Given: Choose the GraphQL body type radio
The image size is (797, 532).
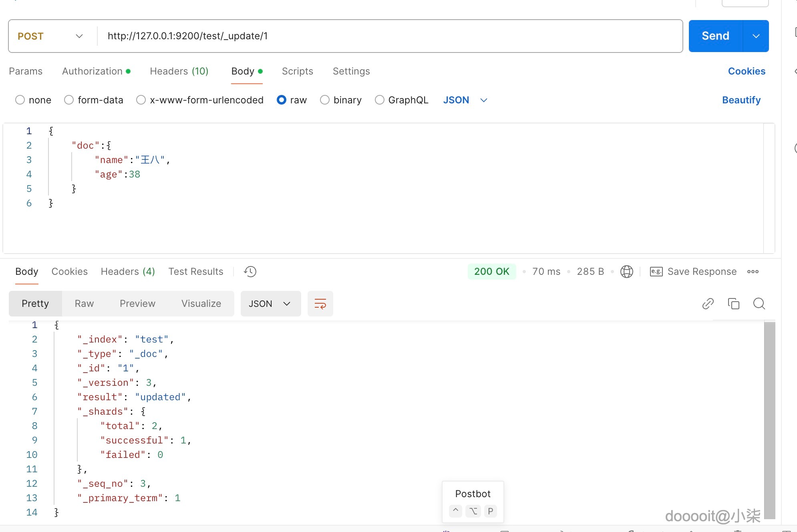Looking at the screenshot, I should click(379, 100).
